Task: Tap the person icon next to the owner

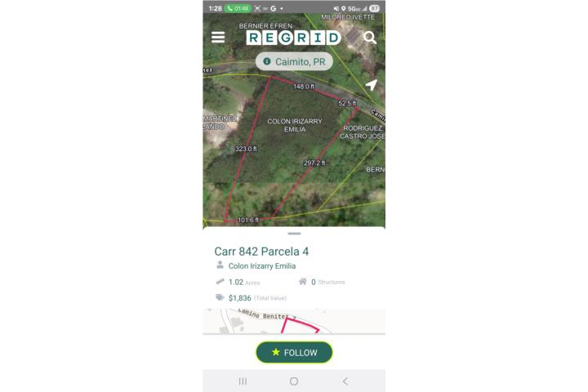Action: pyautogui.click(x=220, y=265)
